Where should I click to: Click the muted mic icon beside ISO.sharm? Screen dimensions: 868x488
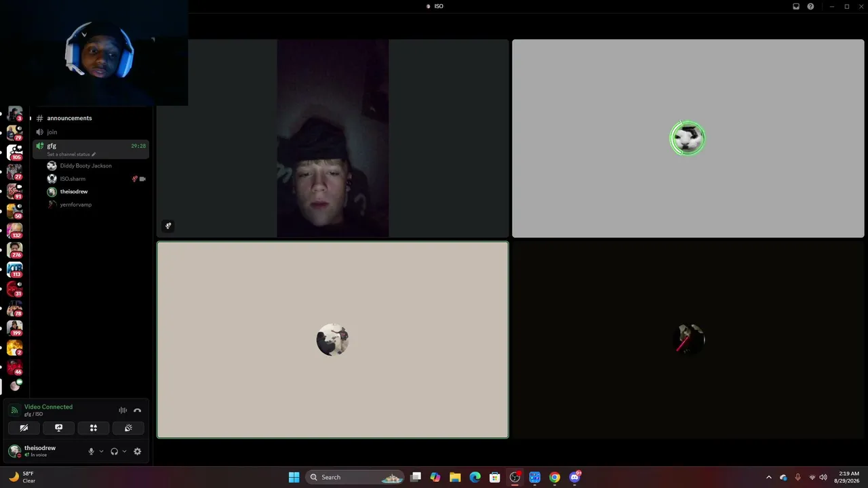(x=134, y=179)
